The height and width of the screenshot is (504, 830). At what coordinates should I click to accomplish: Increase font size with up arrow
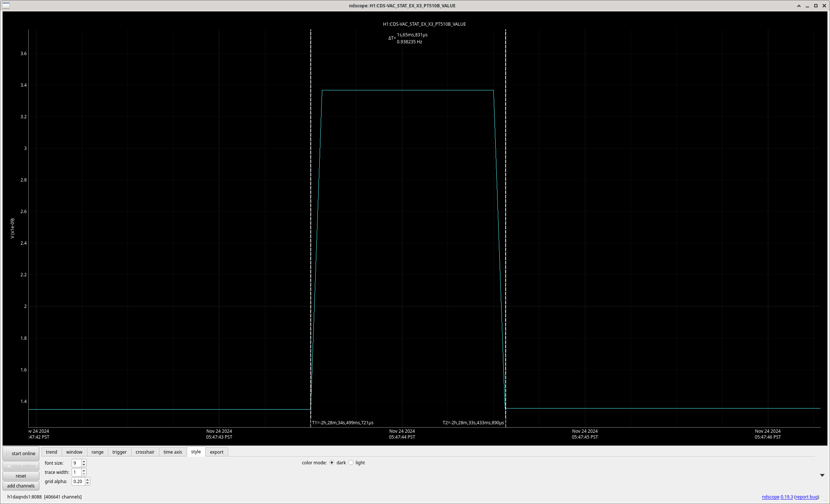[84, 461]
